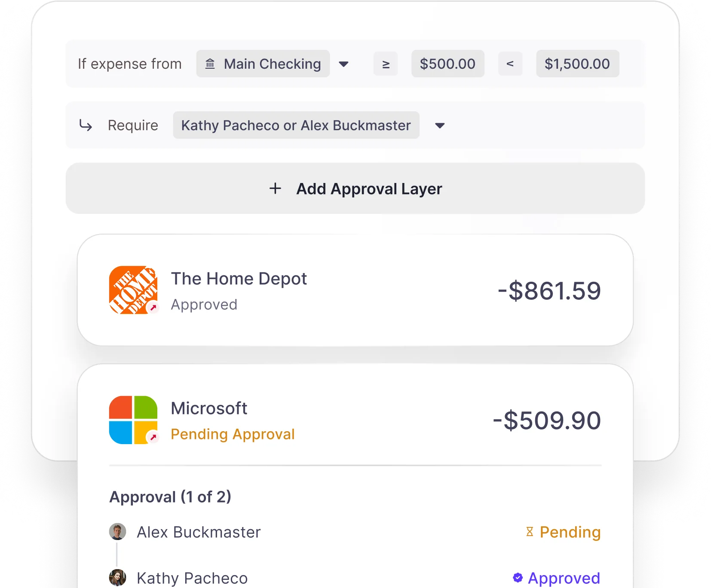The width and height of the screenshot is (711, 588).
Task: Click the Microsoft logo icon
Action: pos(133,420)
